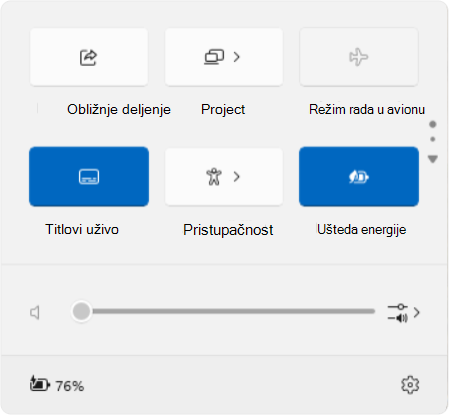Select the first page dot indicator
Screen dimensions: 449x415
[x=433, y=124]
